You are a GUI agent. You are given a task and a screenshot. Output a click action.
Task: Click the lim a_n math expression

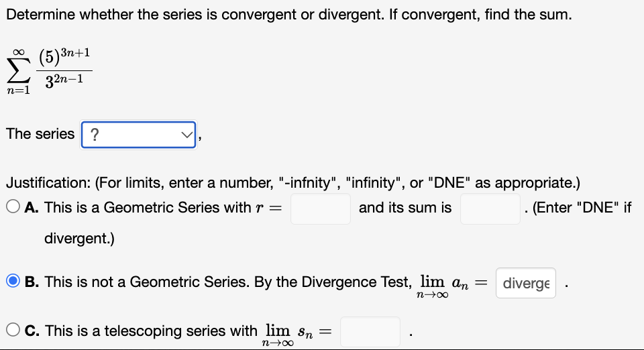coord(452,286)
